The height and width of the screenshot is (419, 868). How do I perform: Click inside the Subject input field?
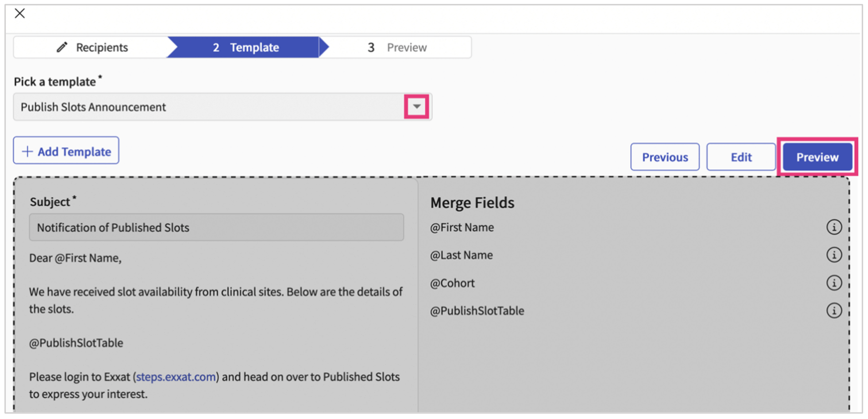(x=216, y=227)
